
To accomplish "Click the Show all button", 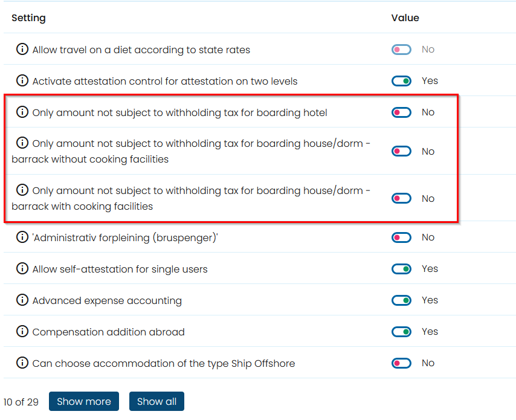I will point(156,401).
